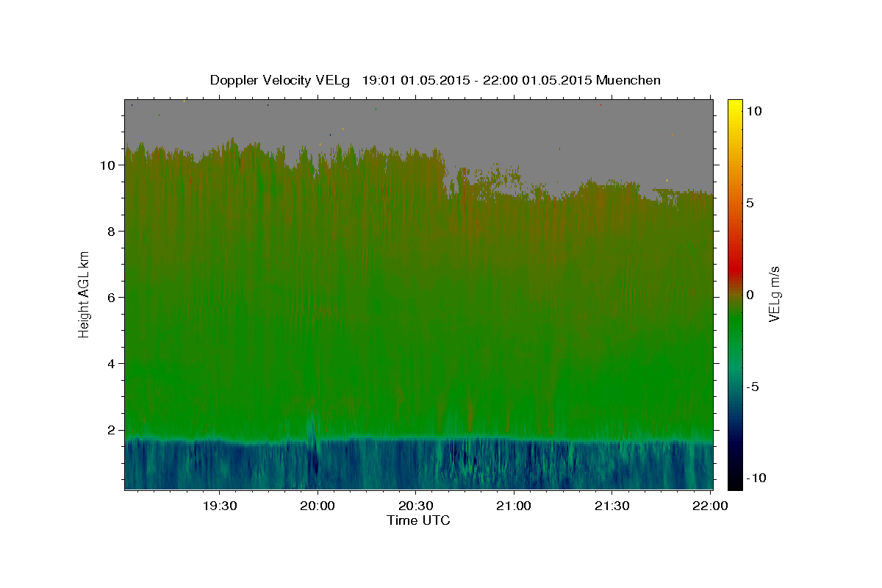Select the 21:00 time tick label

pos(514,506)
